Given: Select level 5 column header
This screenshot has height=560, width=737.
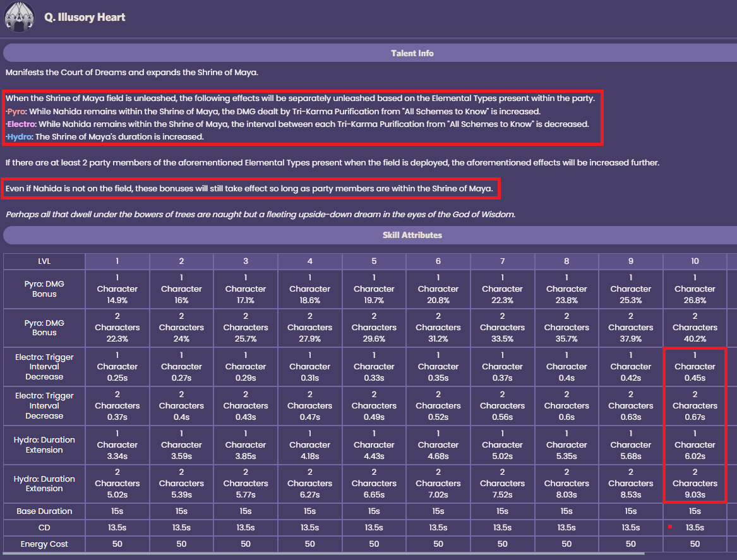Looking at the screenshot, I should [x=374, y=261].
